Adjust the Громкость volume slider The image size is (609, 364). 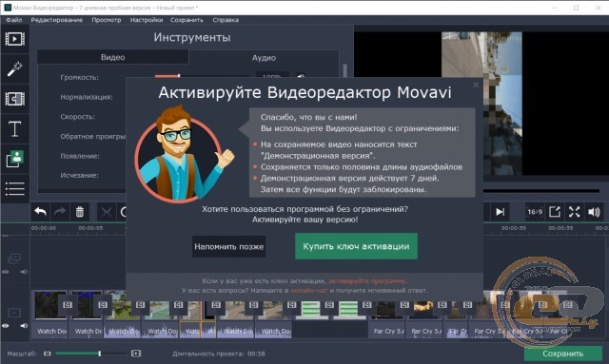point(201,75)
